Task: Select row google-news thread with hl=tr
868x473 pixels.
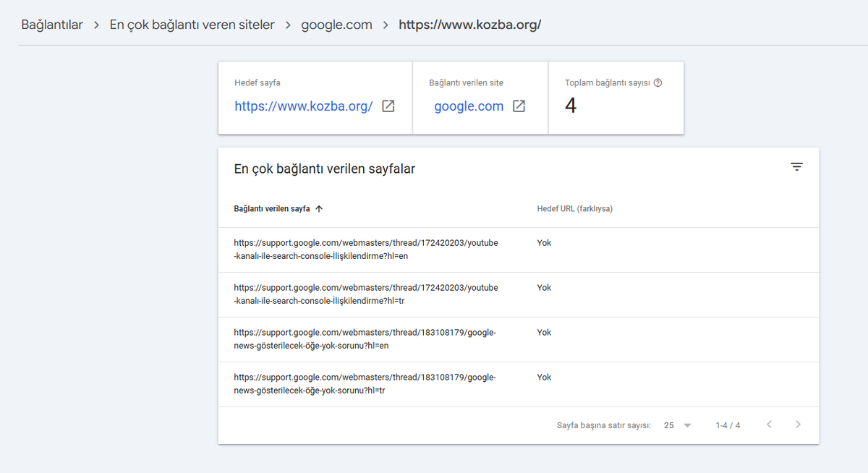Action: 519,384
